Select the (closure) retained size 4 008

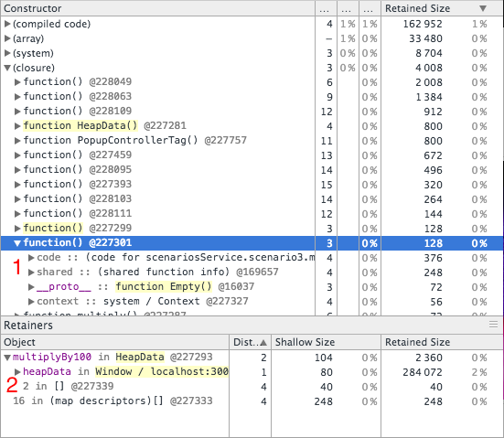(x=429, y=68)
